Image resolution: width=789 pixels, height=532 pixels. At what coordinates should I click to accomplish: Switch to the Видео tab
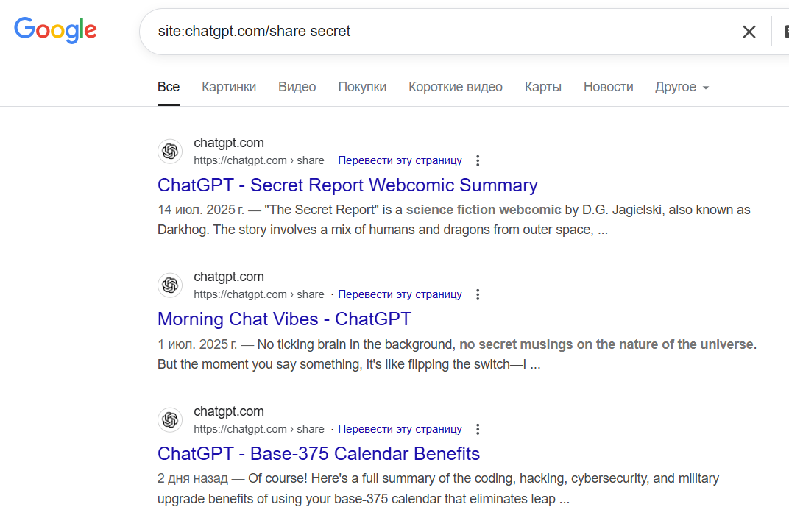(x=297, y=87)
